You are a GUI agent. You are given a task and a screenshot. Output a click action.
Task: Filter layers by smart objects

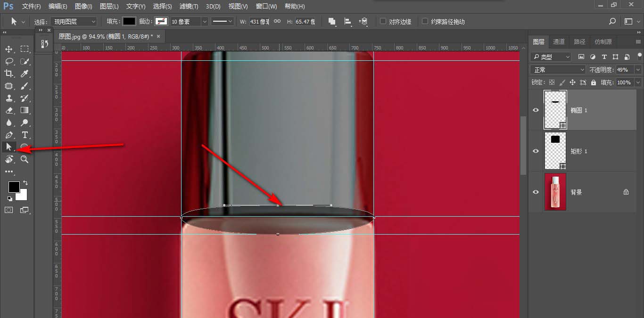click(x=627, y=57)
